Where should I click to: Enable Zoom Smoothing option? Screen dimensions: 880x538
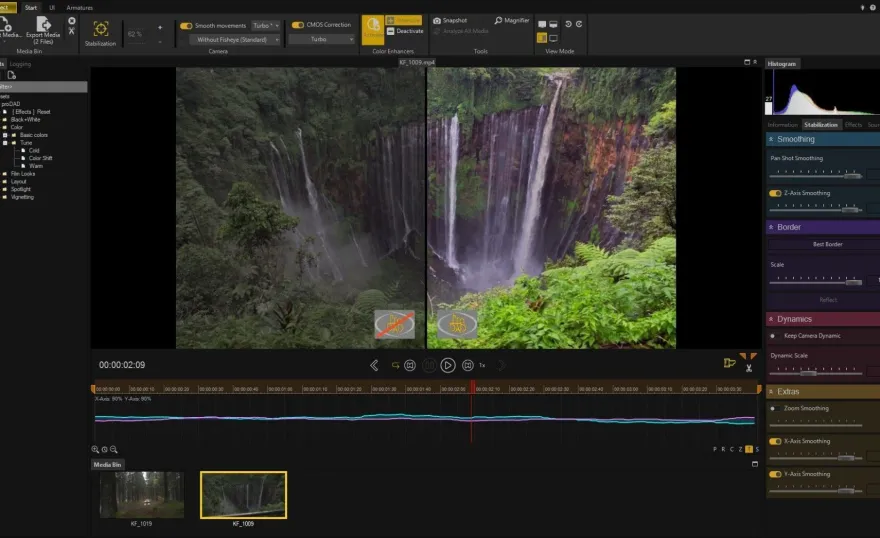[773, 408]
